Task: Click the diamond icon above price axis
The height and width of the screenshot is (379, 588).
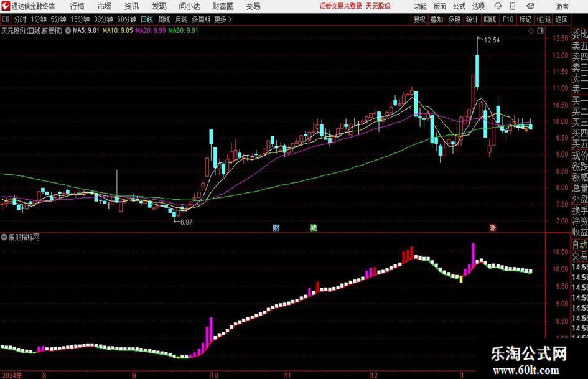Action: 531,31
